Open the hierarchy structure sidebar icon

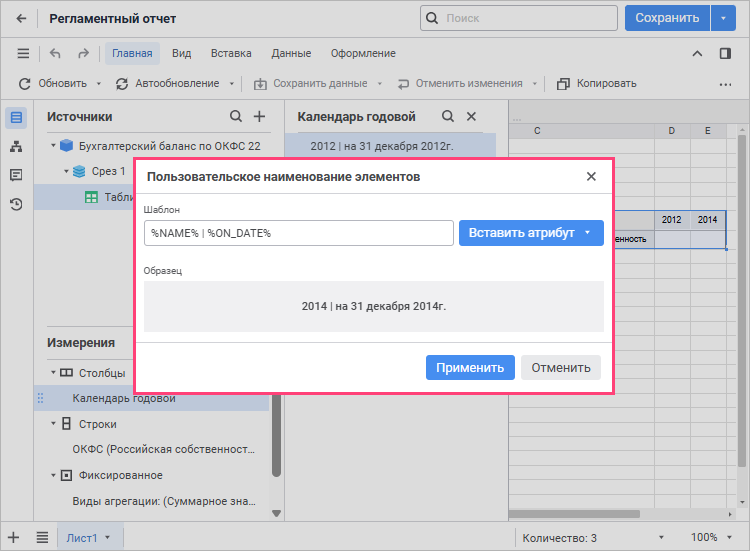[x=16, y=146]
